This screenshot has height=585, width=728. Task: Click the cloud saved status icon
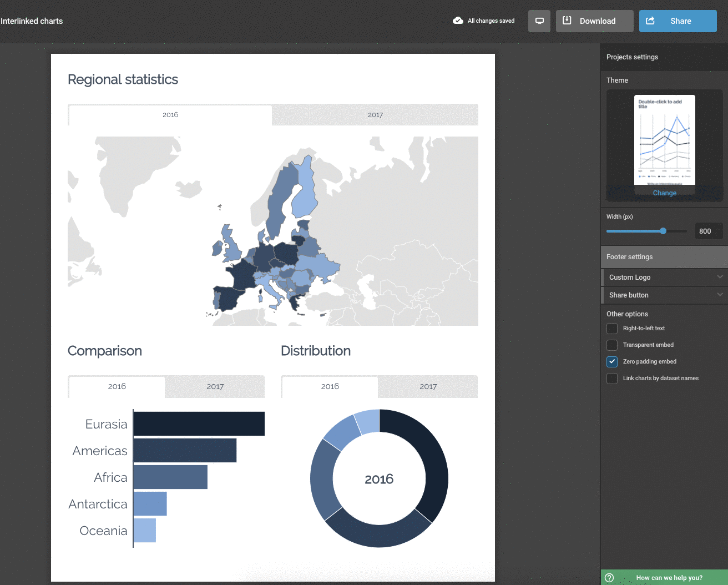pos(458,21)
